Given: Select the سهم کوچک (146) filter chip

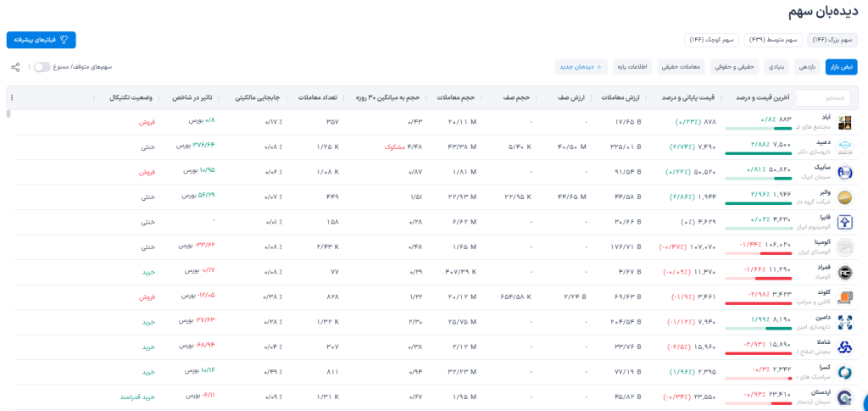Looking at the screenshot, I should click(712, 40).
